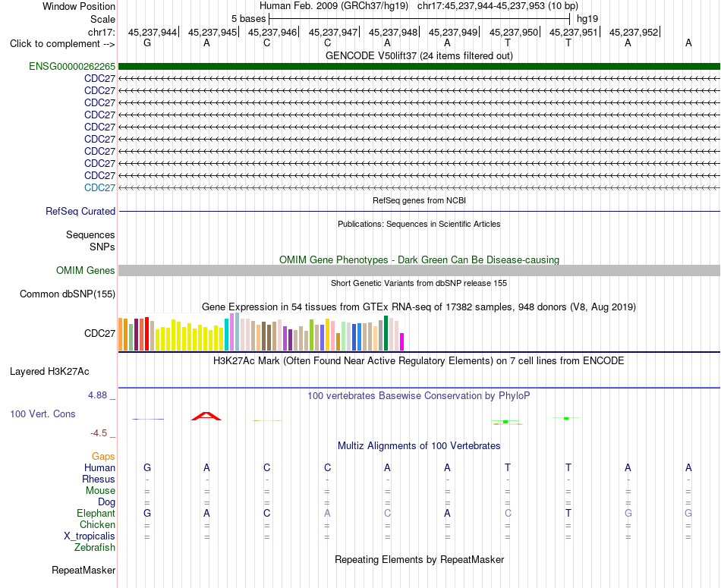Open the RepeatMasker track label
This screenshot has height=588, width=721.
[x=83, y=570]
